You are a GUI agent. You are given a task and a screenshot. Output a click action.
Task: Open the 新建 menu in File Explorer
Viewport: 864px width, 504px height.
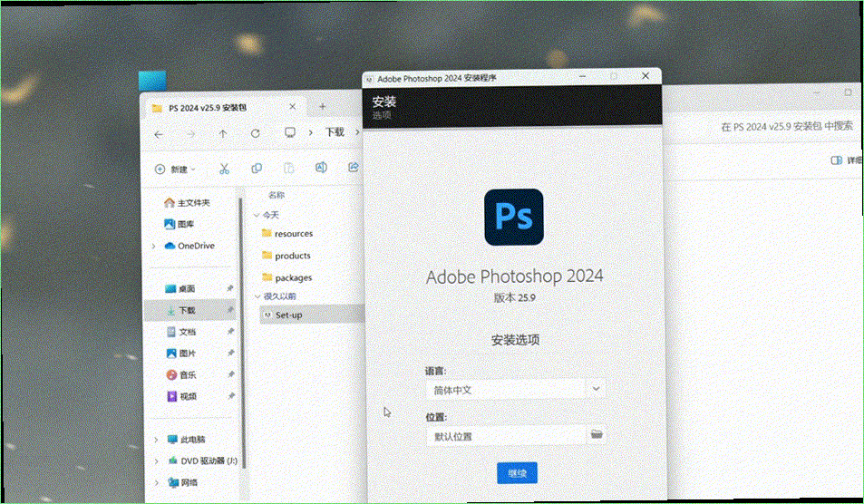point(175,170)
